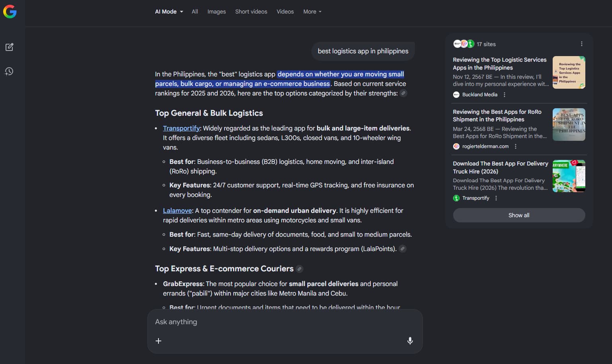Click 'Best for: Fast, same-day delivery' line
Image resolution: width=612 pixels, height=364 pixels.
click(291, 234)
